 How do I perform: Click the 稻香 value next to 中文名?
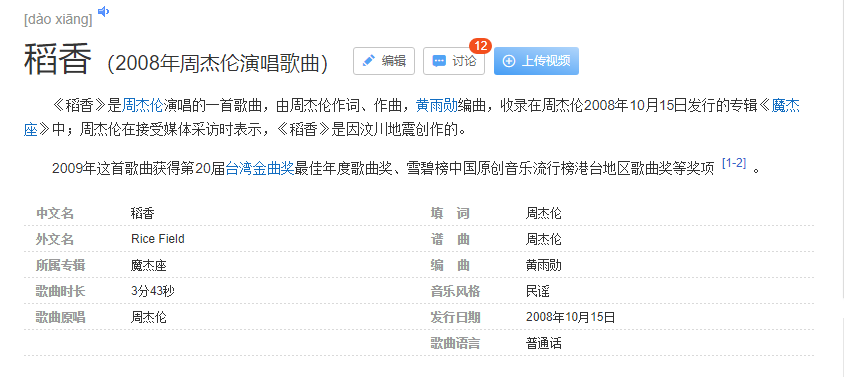click(143, 213)
